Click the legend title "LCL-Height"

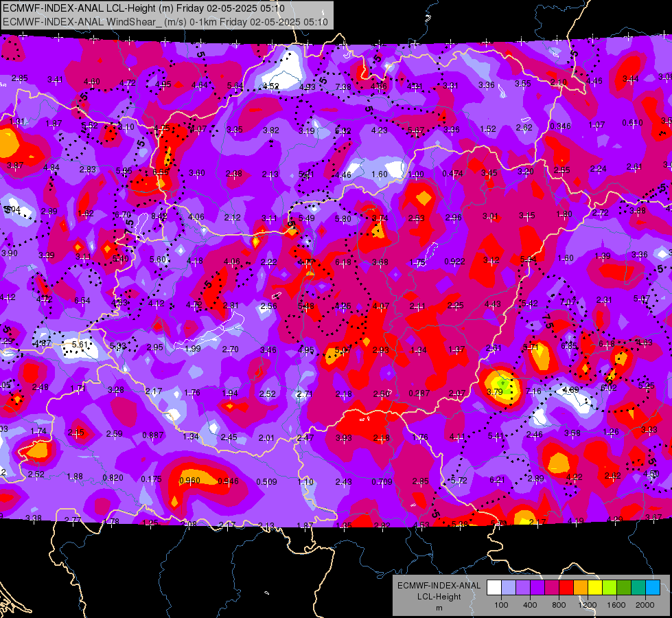point(439,597)
